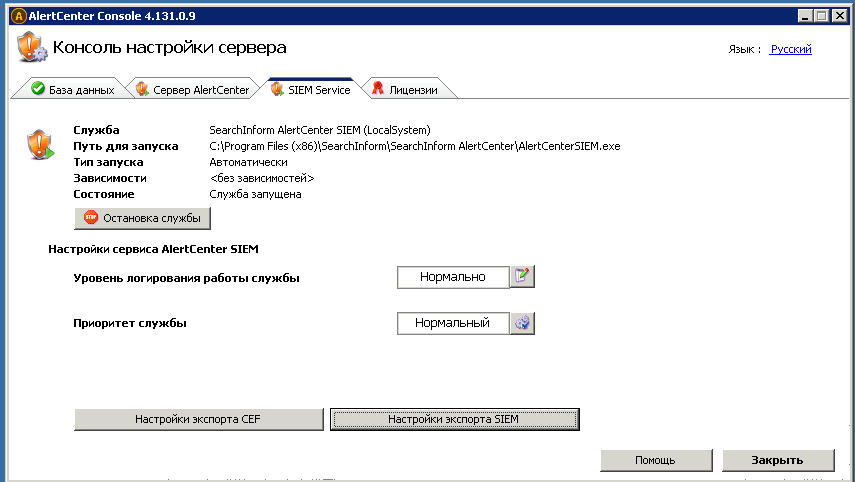
Task: Click Настройки сервиса AlertCenter SIEM heading
Action: click(153, 249)
